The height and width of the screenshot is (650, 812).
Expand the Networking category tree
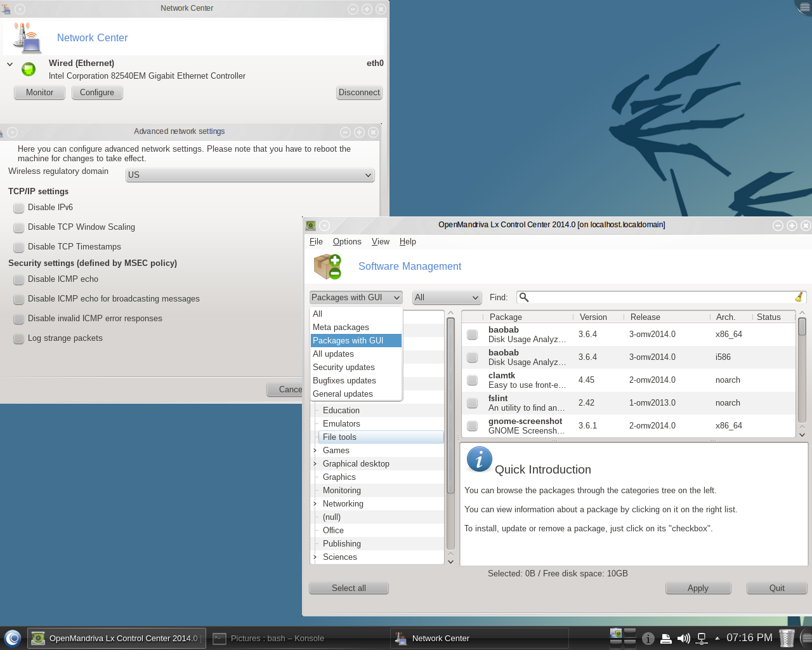(x=315, y=504)
